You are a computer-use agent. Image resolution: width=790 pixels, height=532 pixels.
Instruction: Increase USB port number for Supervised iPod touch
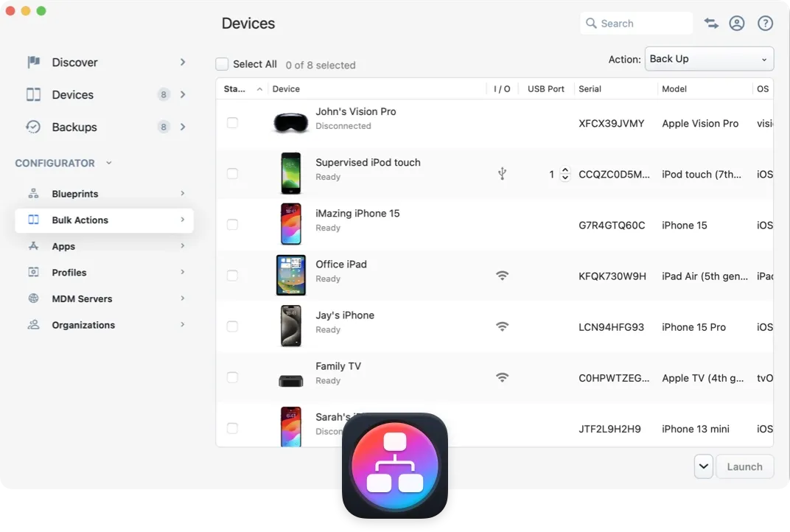click(x=564, y=170)
